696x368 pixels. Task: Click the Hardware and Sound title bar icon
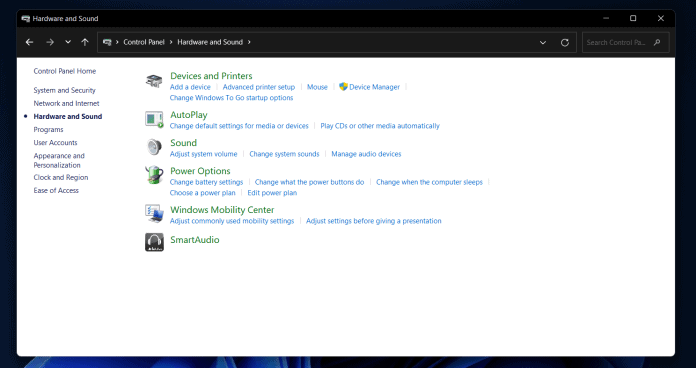(x=26, y=19)
